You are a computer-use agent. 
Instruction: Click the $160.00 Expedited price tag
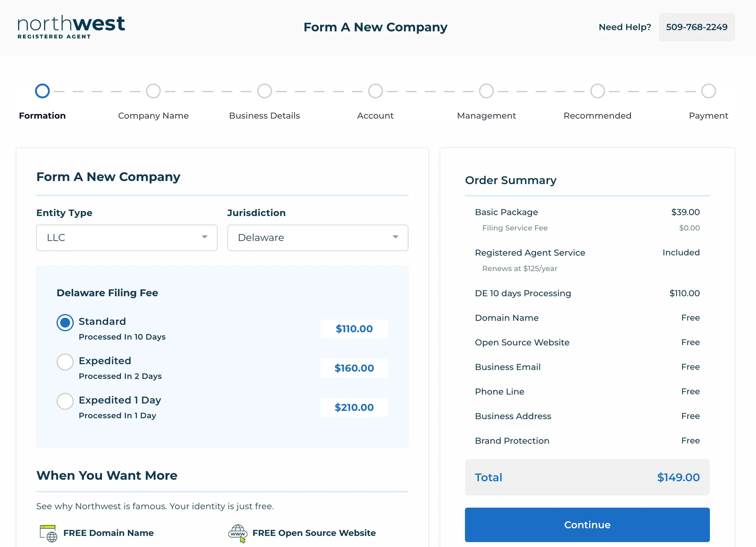[354, 368]
